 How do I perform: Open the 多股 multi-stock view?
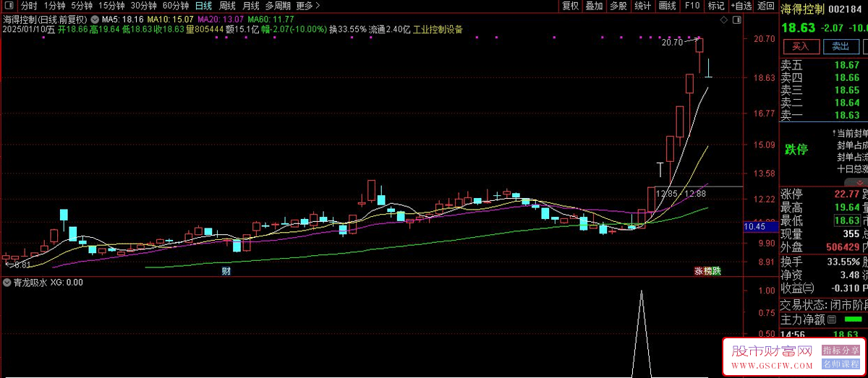[x=618, y=6]
